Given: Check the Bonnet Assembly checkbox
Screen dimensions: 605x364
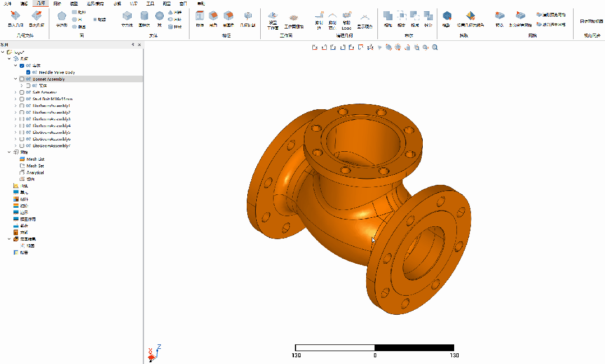Looking at the screenshot, I should click(22, 79).
